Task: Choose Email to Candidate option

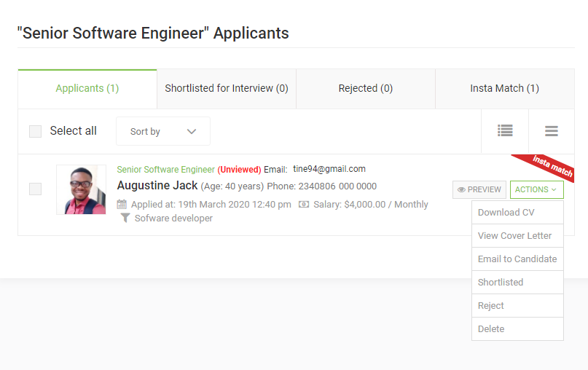Action: pyautogui.click(x=517, y=259)
